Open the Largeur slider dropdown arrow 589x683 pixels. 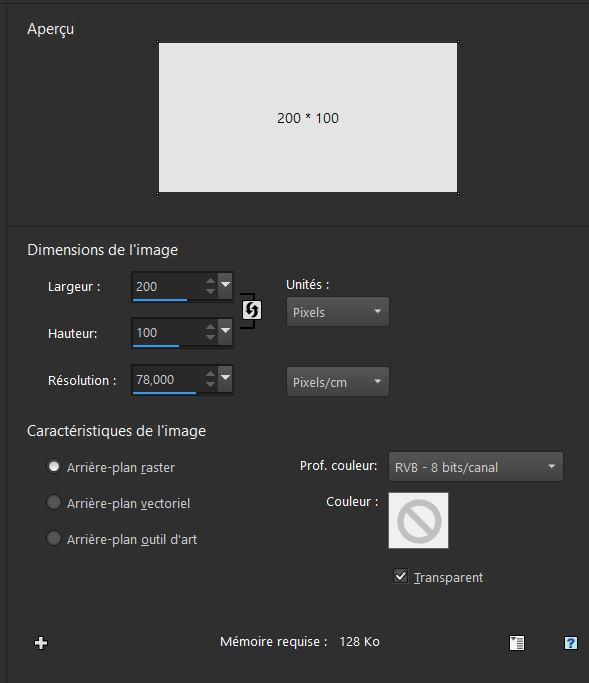point(225,285)
